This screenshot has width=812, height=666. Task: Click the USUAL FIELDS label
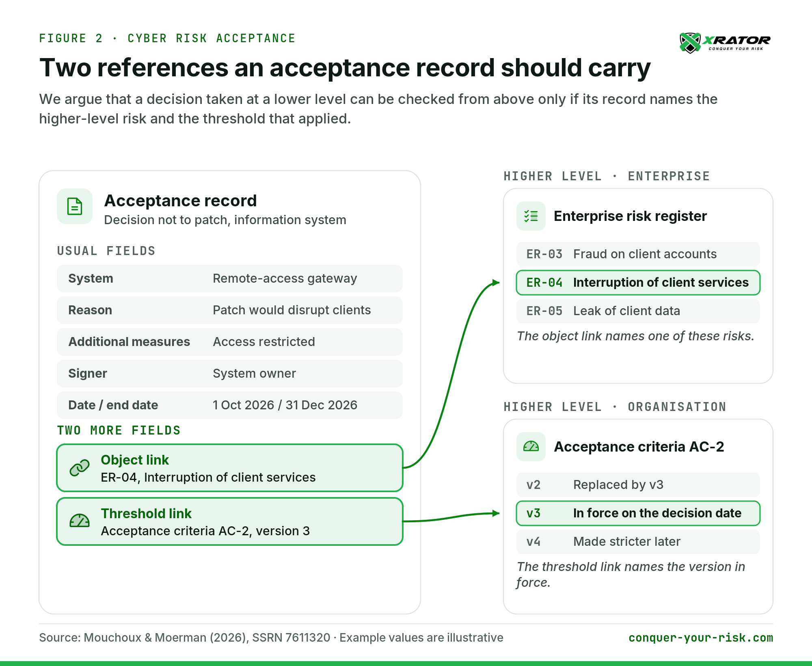[x=106, y=251]
